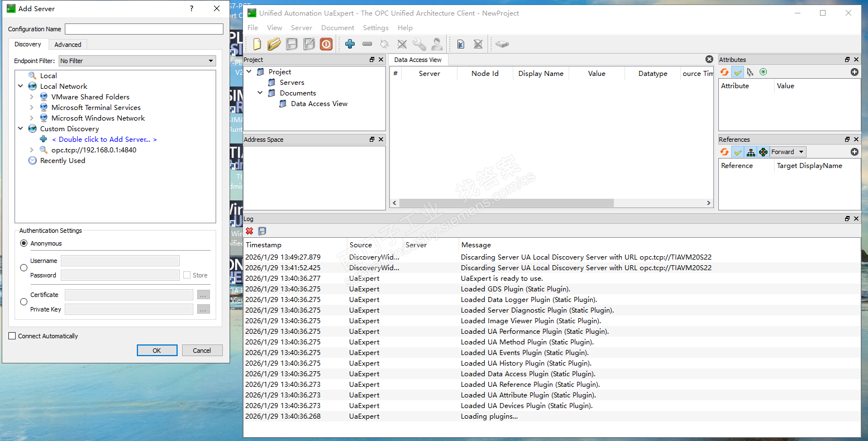Refresh the Attributes panel with orange arrows
The width and height of the screenshot is (868, 441).
pyautogui.click(x=724, y=72)
